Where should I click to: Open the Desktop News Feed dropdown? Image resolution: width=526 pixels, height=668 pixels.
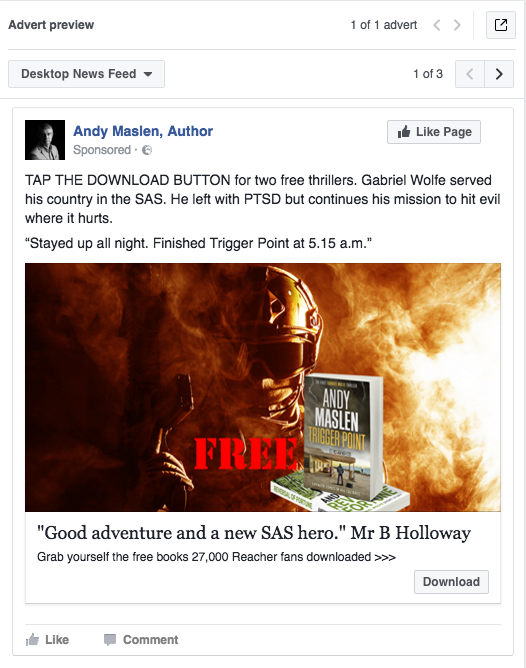click(86, 74)
